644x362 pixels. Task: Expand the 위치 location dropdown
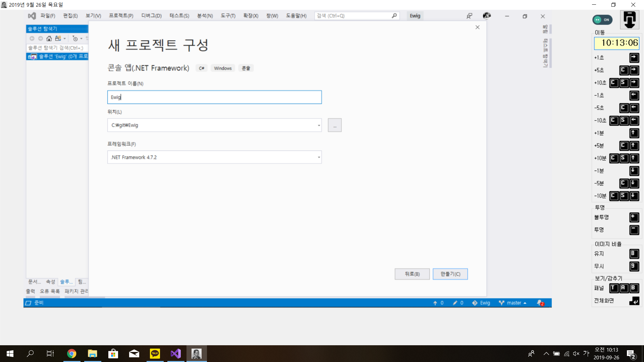(319, 125)
